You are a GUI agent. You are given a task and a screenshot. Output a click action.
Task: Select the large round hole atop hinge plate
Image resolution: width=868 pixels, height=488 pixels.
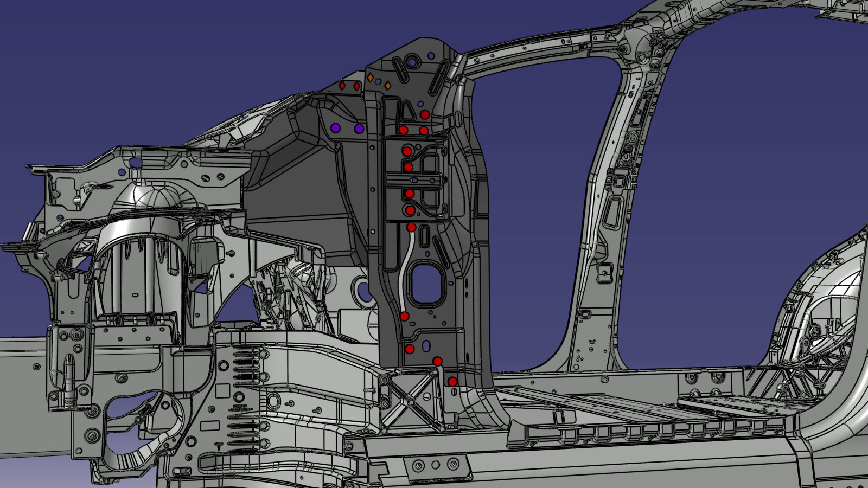(x=412, y=62)
